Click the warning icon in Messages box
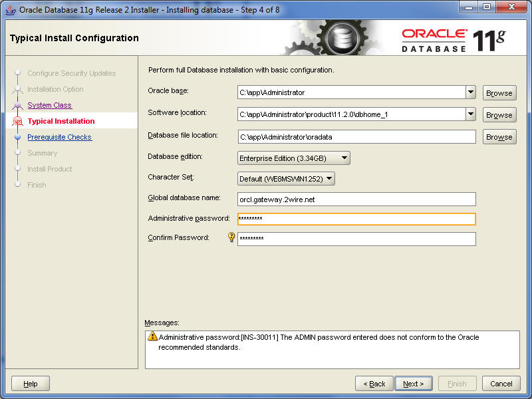The image size is (532, 399). point(152,336)
